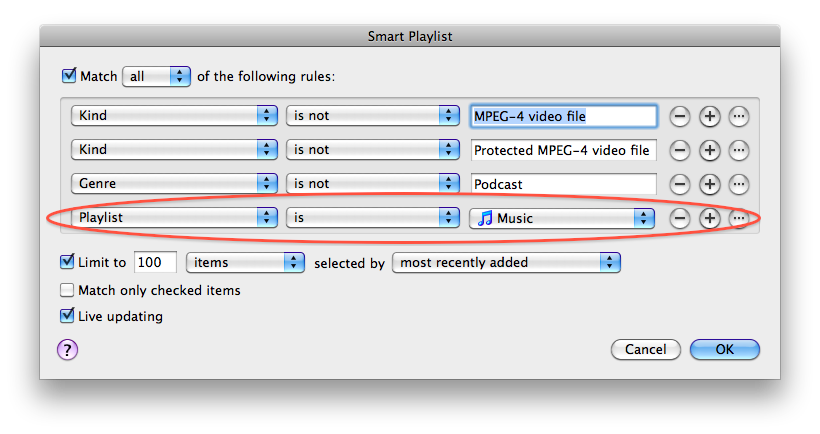Enable Match only checked items

tap(67, 290)
